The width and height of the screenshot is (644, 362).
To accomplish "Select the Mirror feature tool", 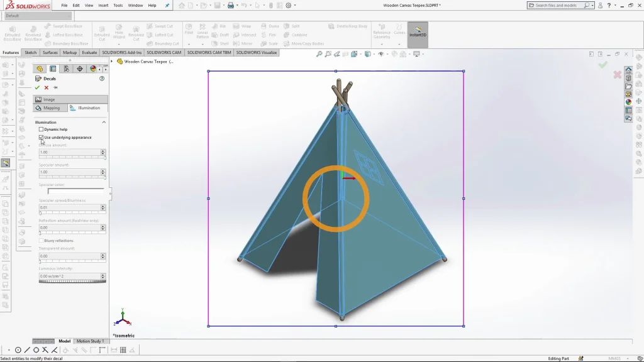I will [x=245, y=43].
